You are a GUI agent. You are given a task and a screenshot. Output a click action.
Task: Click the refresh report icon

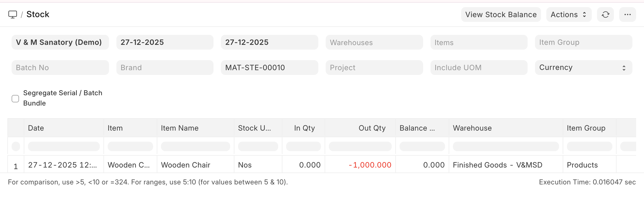click(x=606, y=15)
